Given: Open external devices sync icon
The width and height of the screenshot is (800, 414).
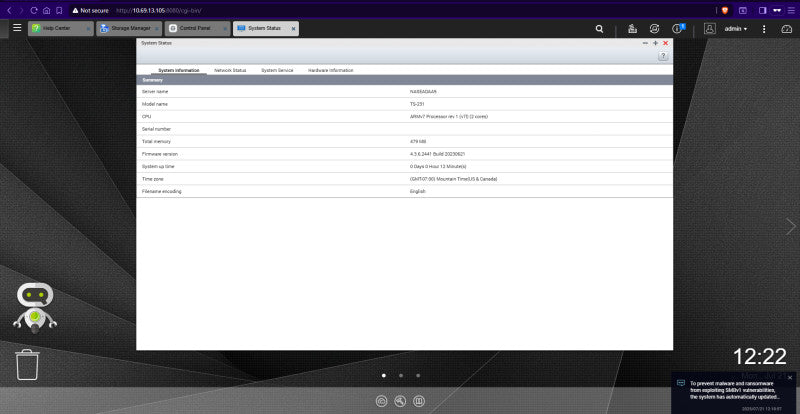Looking at the screenshot, I should (655, 29).
